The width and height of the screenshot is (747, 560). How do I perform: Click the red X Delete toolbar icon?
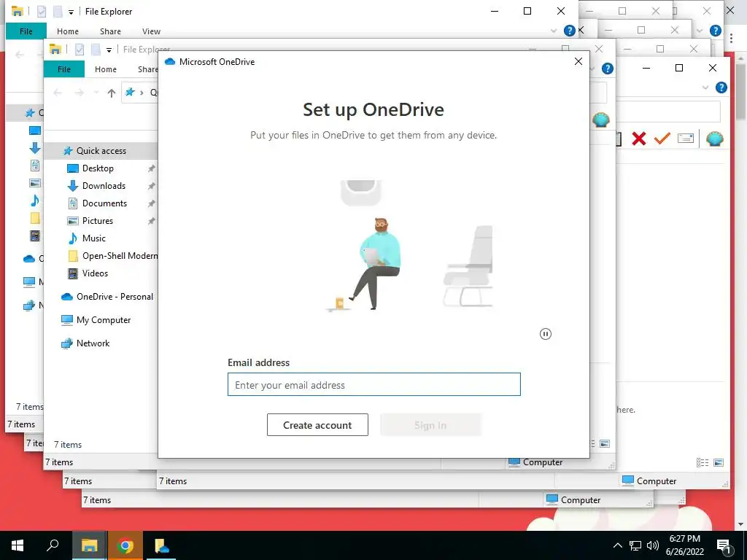point(639,139)
